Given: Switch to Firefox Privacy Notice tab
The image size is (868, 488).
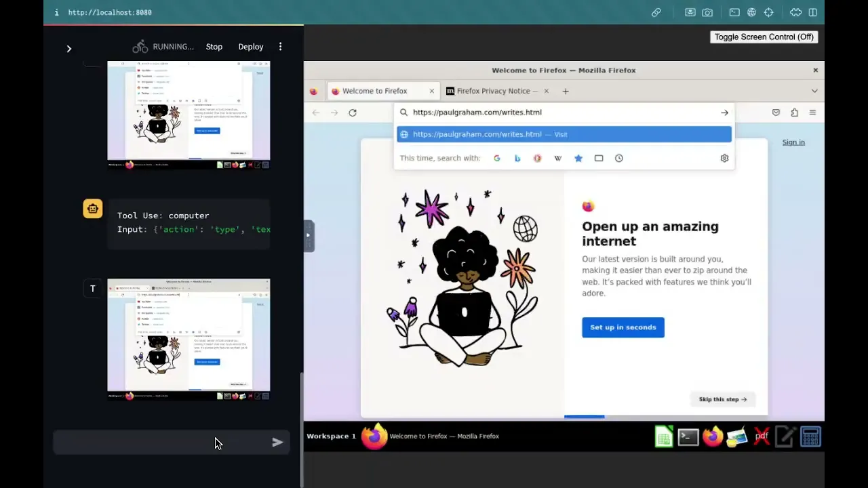Looking at the screenshot, I should [498, 91].
